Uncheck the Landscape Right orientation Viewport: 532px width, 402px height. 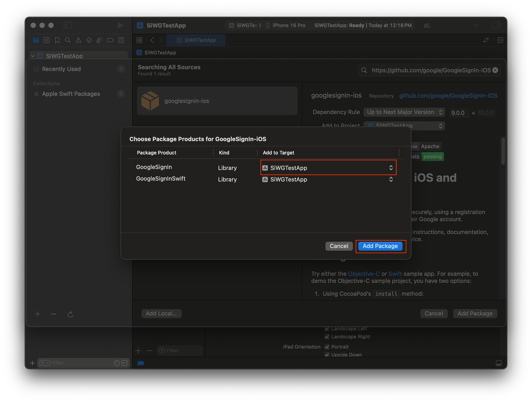[x=327, y=337]
